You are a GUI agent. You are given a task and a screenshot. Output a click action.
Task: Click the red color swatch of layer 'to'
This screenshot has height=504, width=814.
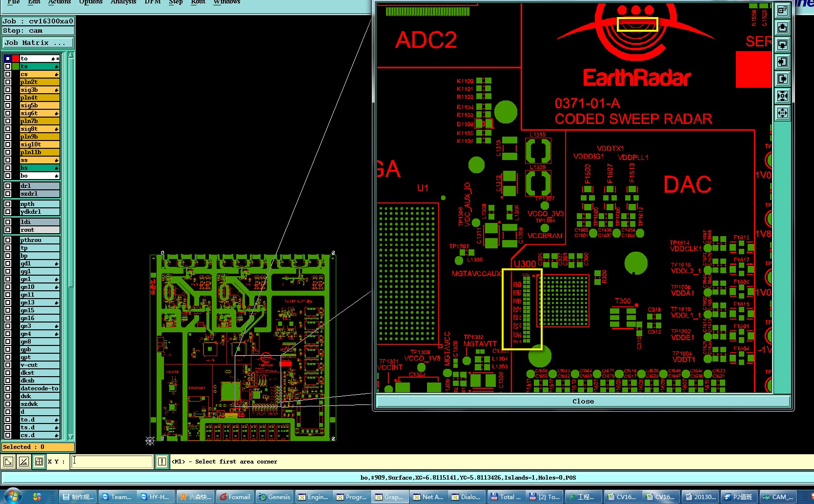click(16, 59)
